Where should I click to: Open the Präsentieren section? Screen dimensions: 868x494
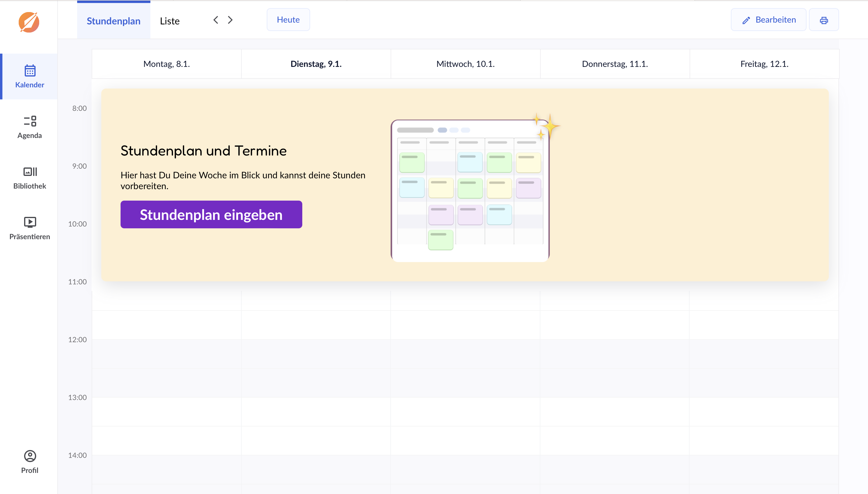click(29, 228)
